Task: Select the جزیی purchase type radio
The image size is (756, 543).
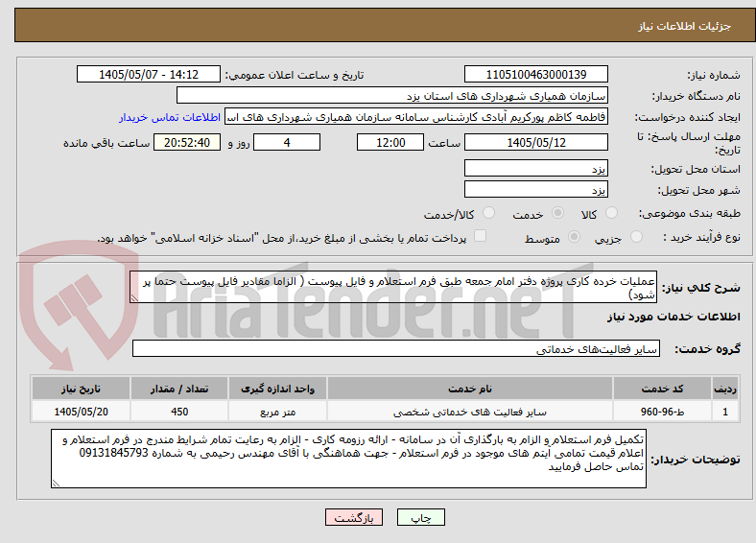Action: point(636,237)
